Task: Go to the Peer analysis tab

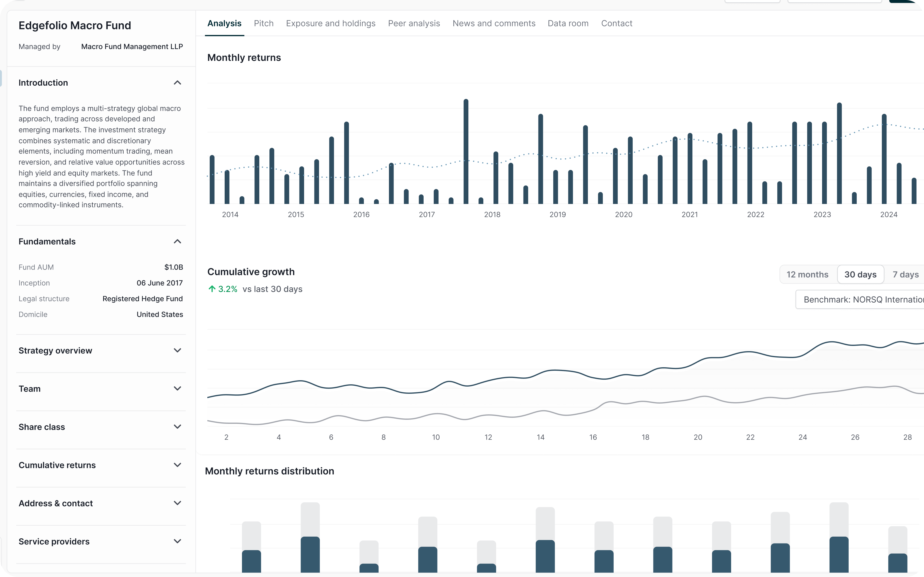Action: [414, 23]
